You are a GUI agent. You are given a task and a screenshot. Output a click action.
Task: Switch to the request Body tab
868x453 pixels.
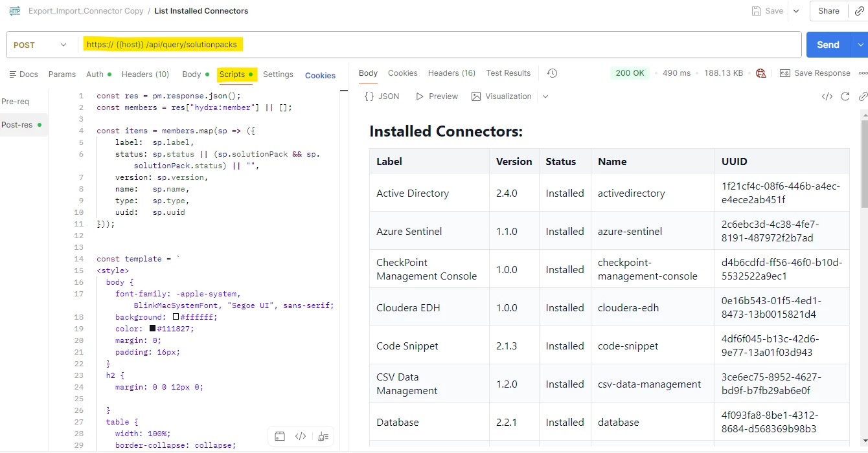(x=195, y=74)
